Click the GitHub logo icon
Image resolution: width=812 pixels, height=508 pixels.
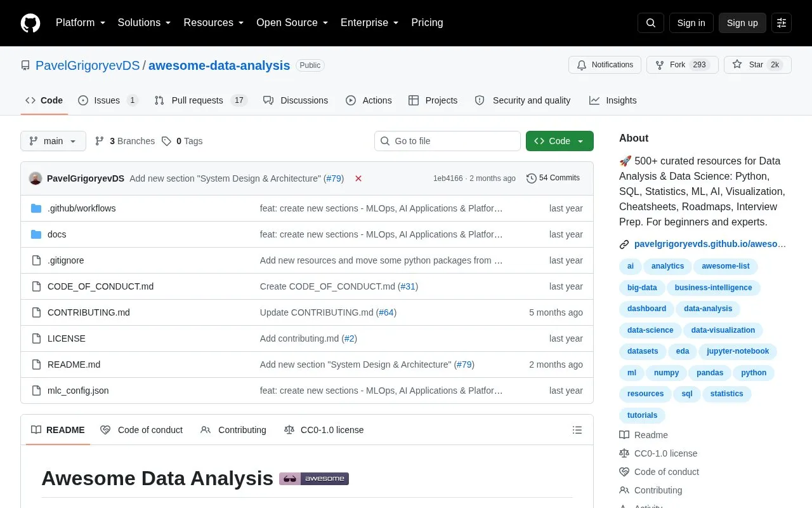click(30, 23)
